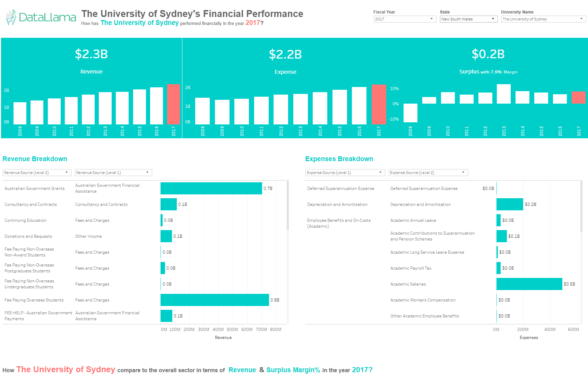Screen dimensions: 588x385
Task: Click the Consultancy and Contracts revenue bar
Action: 168,204
